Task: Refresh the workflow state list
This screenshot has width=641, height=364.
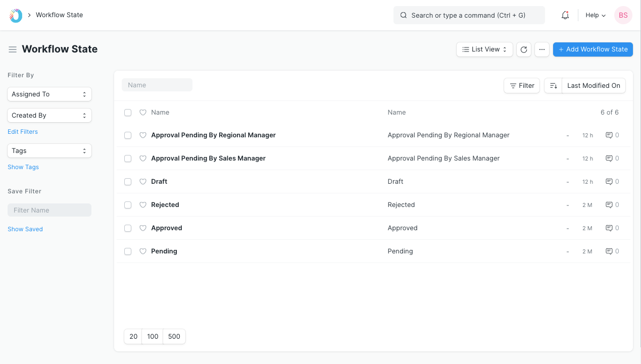Action: point(523,49)
